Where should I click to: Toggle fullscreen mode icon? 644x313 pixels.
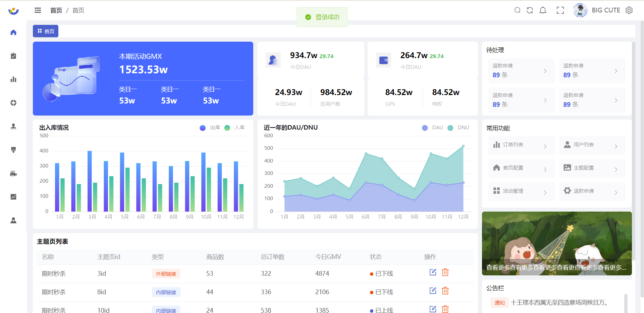tap(560, 10)
